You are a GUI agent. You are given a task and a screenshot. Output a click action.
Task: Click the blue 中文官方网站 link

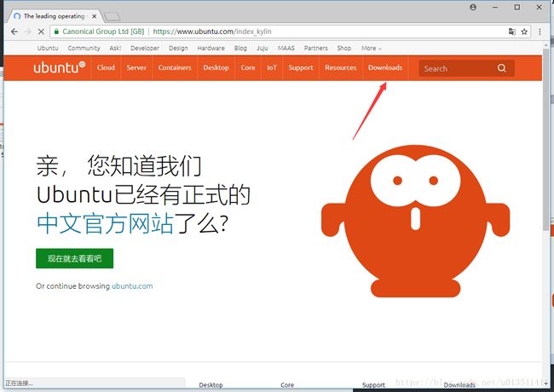click(x=106, y=223)
